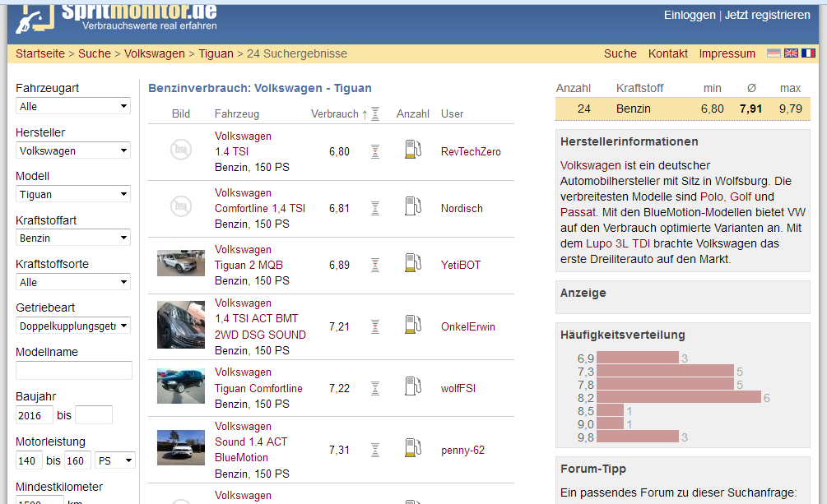827x504 pixels.
Task: Open the Kraftstoffart dropdown showing Benzin
Action: tap(73, 238)
